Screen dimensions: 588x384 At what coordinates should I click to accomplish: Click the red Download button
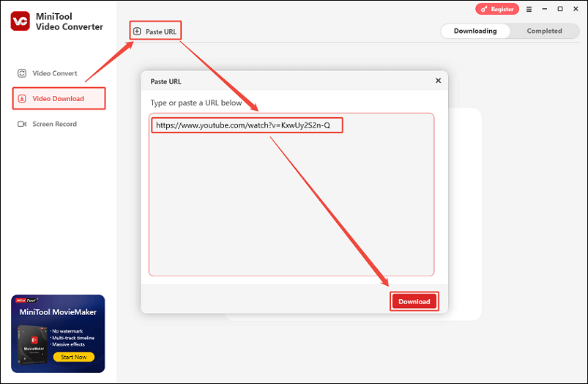414,301
